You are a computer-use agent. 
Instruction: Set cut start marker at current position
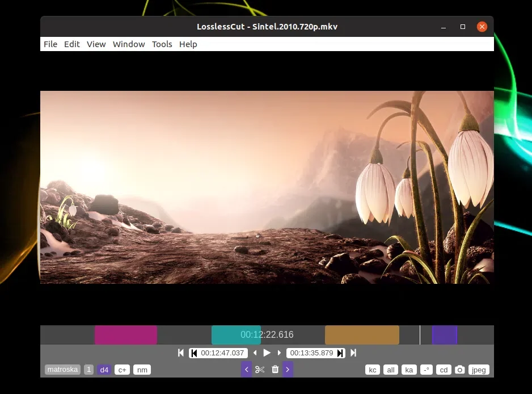[x=194, y=353]
